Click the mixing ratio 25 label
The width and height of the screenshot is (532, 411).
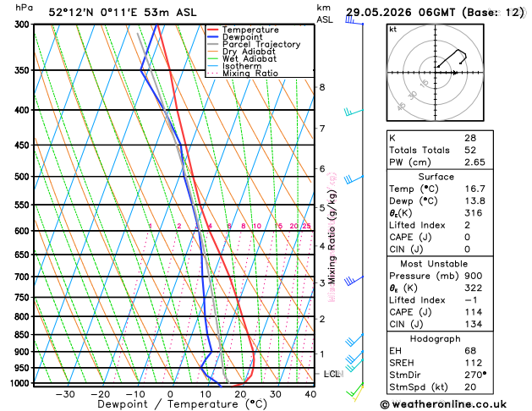306,226
